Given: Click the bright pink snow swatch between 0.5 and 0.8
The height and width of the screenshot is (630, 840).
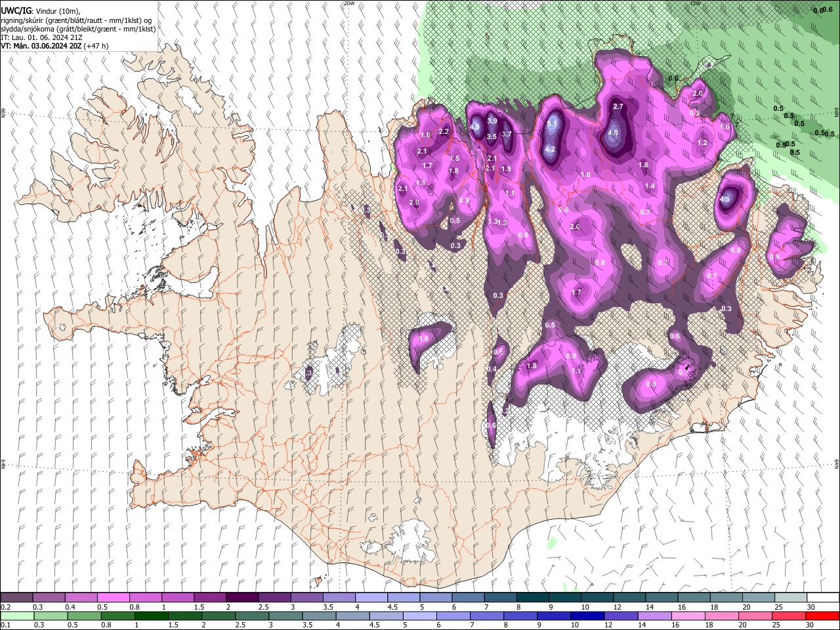Looking at the screenshot, I should 114,598.
